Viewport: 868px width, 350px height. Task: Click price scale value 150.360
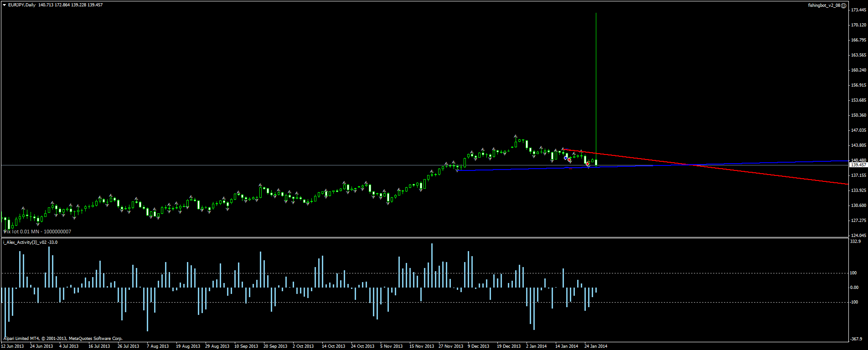[858, 115]
